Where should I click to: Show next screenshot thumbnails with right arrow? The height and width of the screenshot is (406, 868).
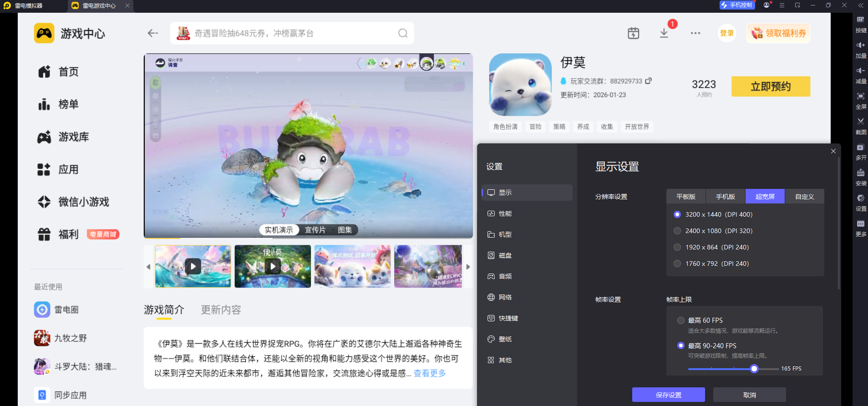[468, 267]
